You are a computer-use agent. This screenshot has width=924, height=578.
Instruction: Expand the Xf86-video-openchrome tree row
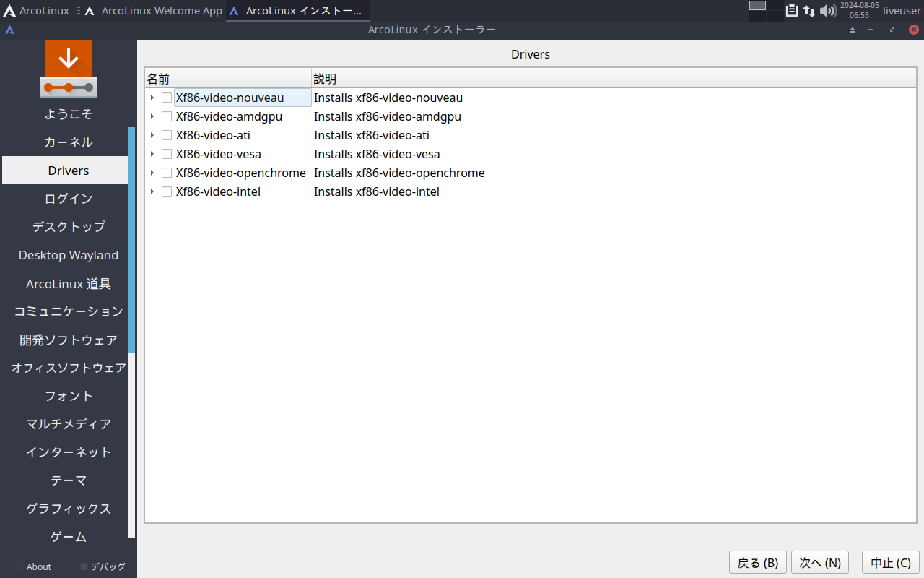(x=152, y=173)
